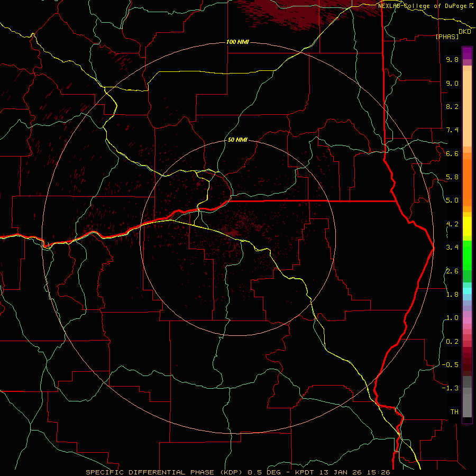Click the 1.8 legend value
This screenshot has width=476, height=476.
point(452,295)
